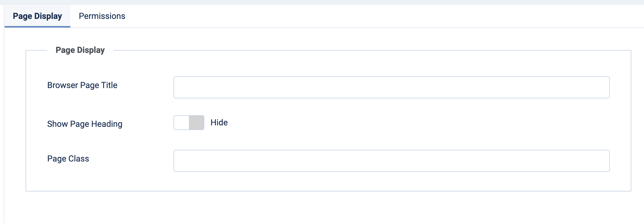644x223 pixels.
Task: Click the Page Display section heading text
Action: 80,50
